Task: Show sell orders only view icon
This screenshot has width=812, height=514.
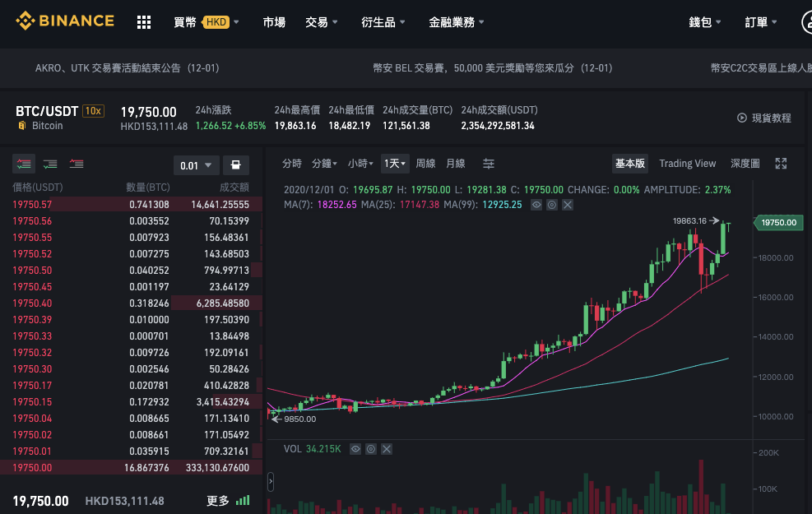Action: tap(77, 164)
